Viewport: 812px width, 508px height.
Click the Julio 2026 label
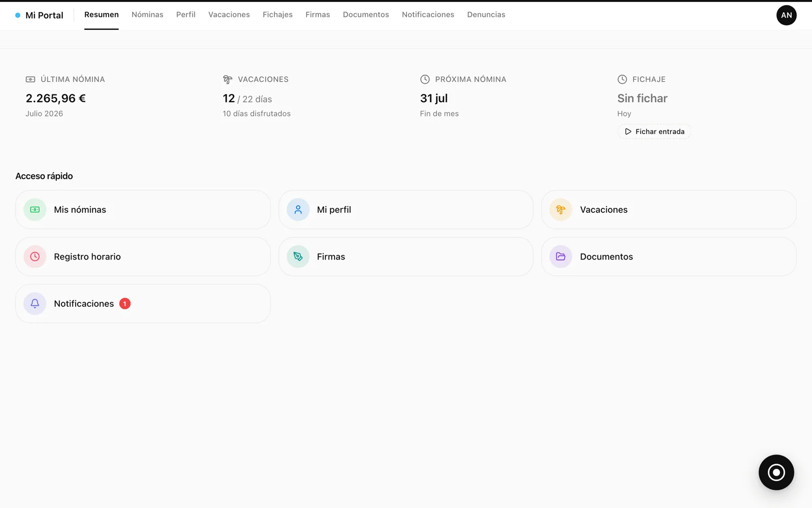click(x=44, y=114)
